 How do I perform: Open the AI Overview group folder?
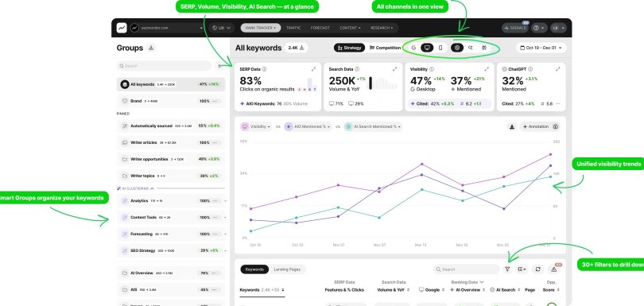pos(171,273)
